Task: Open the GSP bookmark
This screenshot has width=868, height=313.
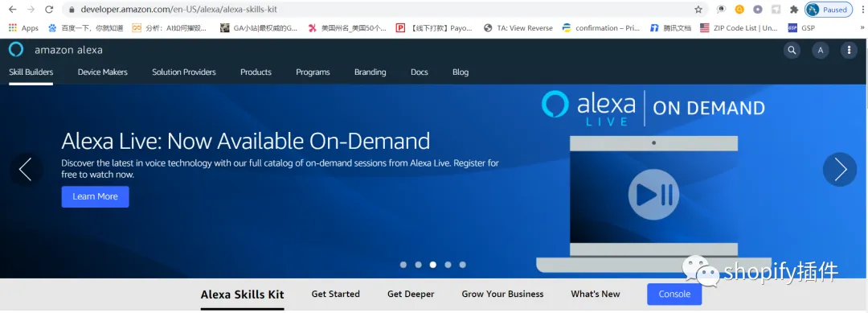Action: (801, 27)
